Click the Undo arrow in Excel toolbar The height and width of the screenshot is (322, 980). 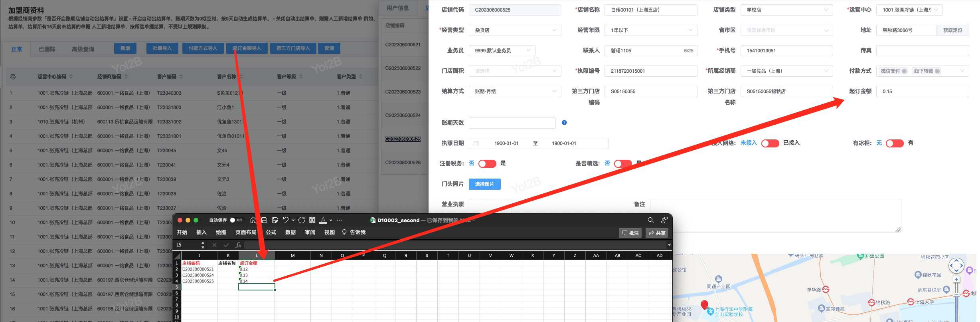tap(286, 220)
